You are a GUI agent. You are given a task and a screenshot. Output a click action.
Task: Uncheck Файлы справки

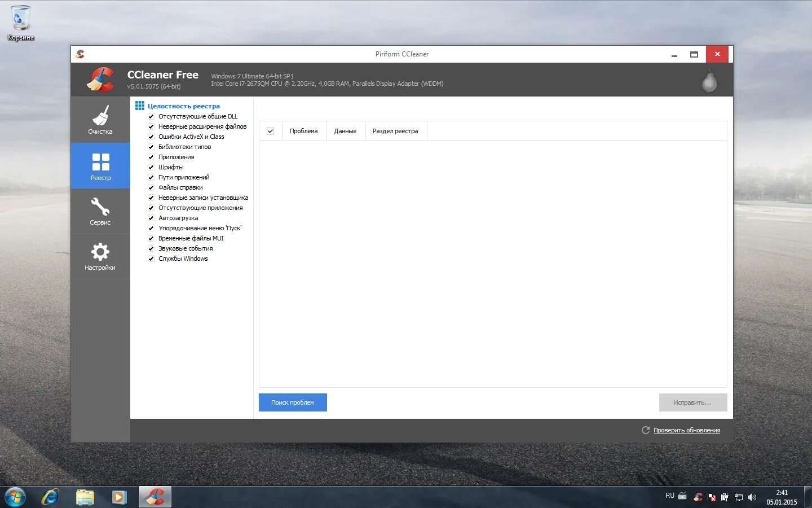pos(151,187)
